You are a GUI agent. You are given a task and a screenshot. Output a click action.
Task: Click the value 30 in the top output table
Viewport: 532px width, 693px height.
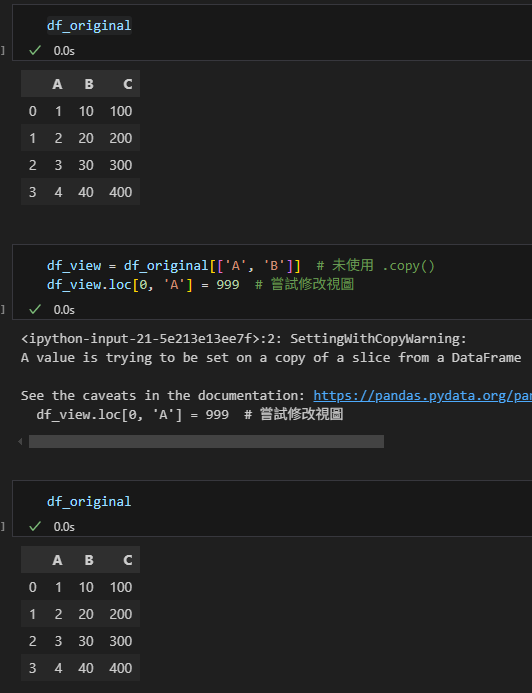tap(86, 165)
